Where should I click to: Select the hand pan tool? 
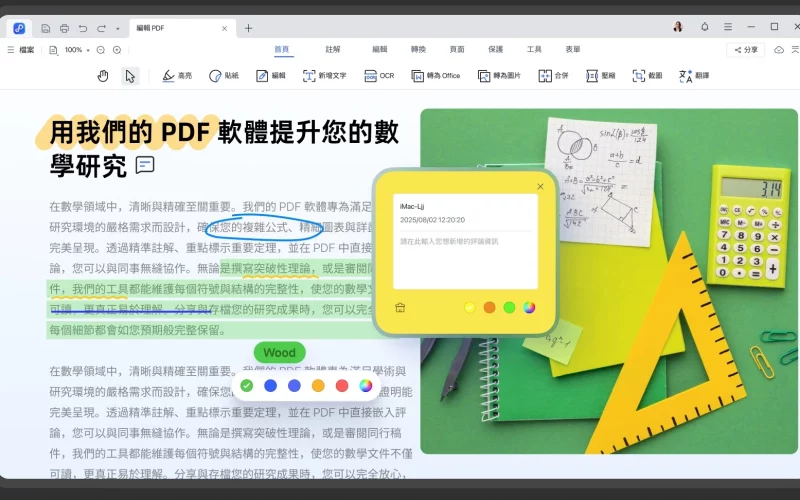(x=102, y=75)
